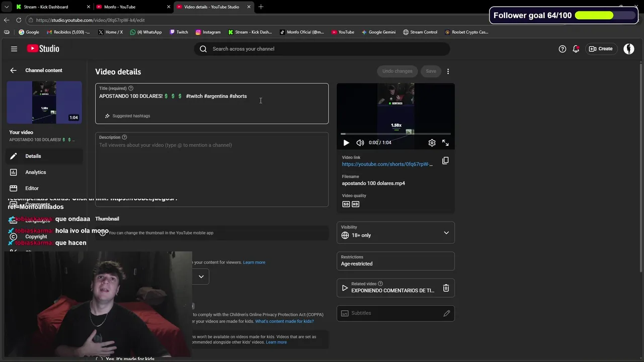644x362 pixels.
Task: Open the video options three-dot menu
Action: (x=448, y=71)
